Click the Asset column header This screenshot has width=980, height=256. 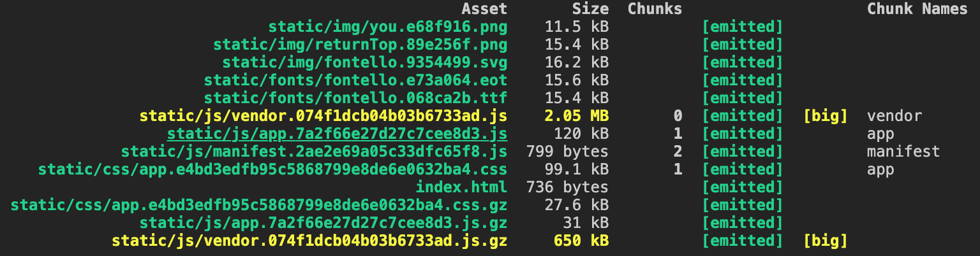point(484,9)
